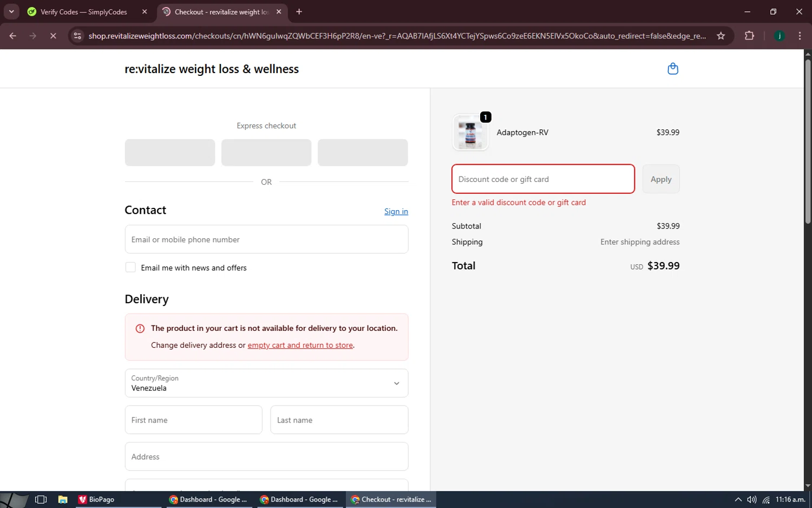Click the address bar URL
Image resolution: width=812 pixels, height=508 pixels.
[x=397, y=36]
